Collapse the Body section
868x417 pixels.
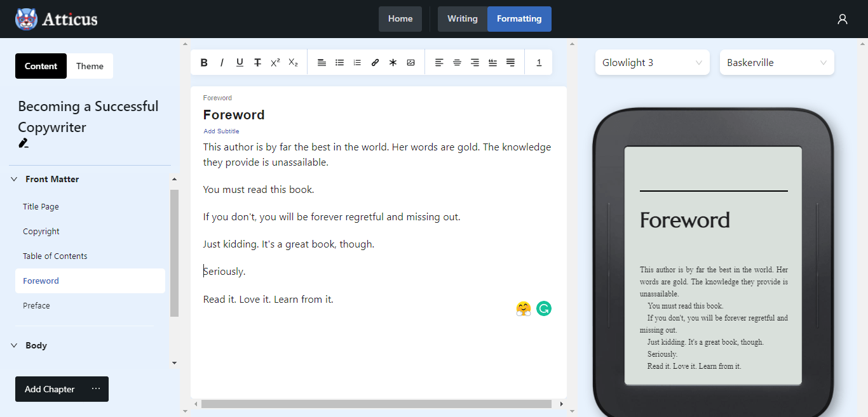[x=14, y=345]
